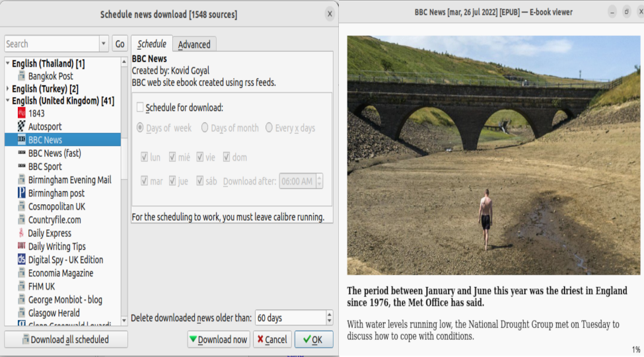Click the recipe list down scroll arrow

tap(124, 321)
